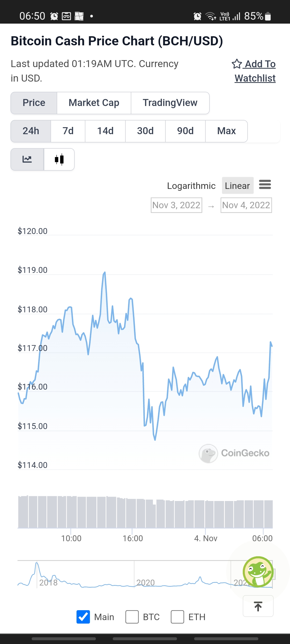Screen dimensions: 290x644
Task: Enable the ETH comparison checkbox
Action: tap(177, 617)
